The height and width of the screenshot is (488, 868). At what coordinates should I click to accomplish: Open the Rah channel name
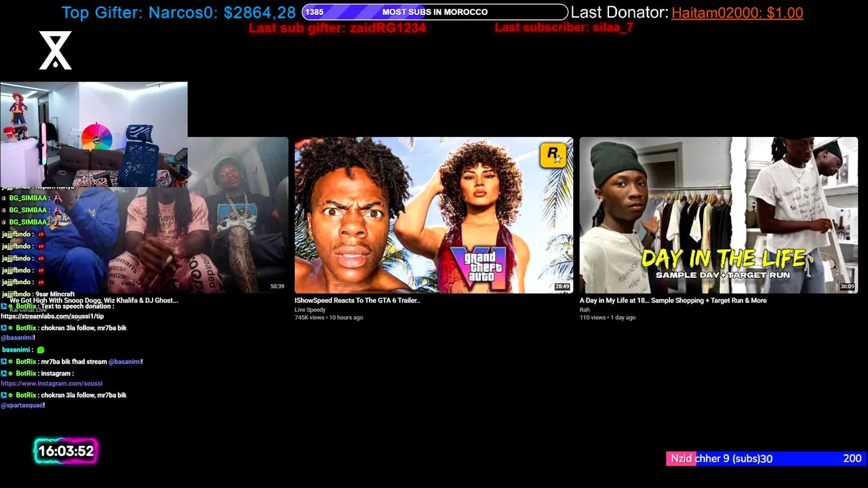click(585, 310)
